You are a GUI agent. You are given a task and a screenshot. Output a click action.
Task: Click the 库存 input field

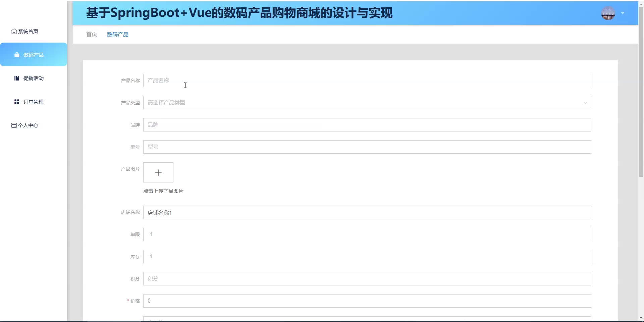coord(367,257)
